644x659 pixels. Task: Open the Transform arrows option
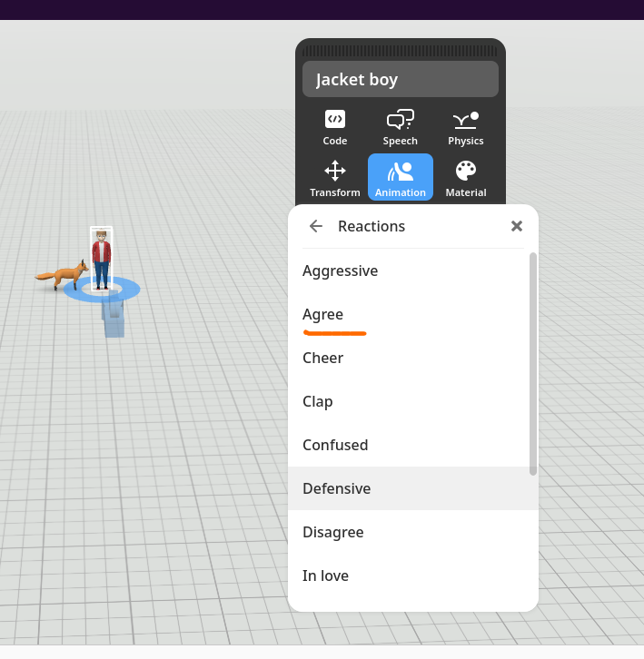point(335,178)
